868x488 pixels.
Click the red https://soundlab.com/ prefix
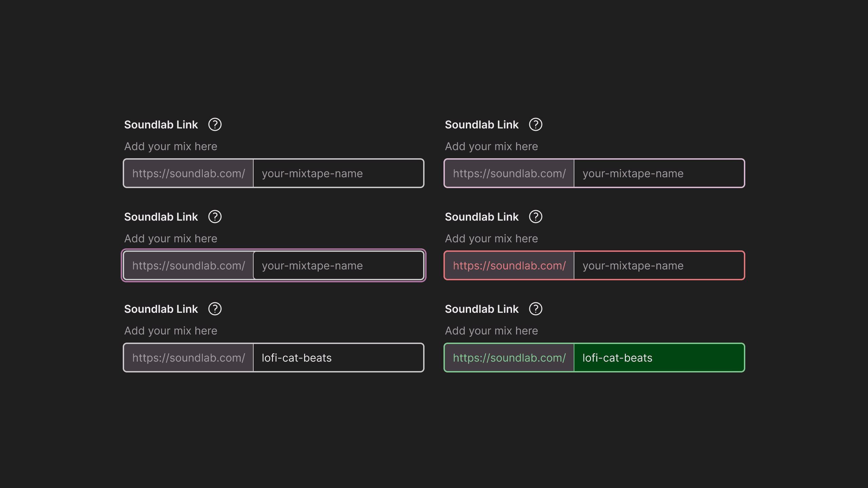(x=509, y=266)
